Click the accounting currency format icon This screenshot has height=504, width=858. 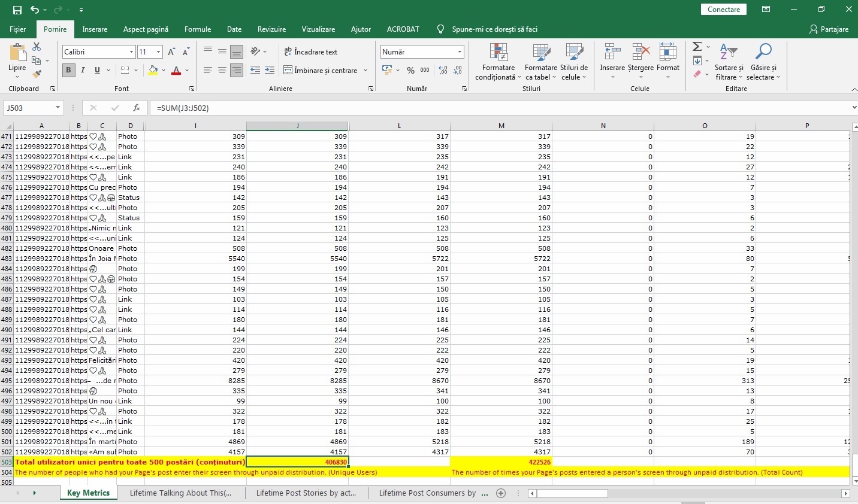click(387, 70)
